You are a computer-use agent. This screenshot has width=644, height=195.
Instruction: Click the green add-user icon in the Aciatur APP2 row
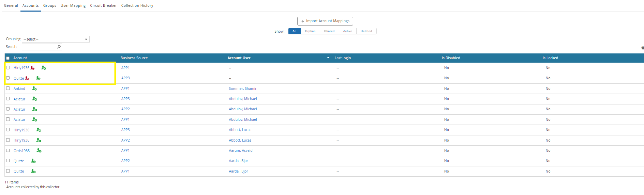[34, 109]
